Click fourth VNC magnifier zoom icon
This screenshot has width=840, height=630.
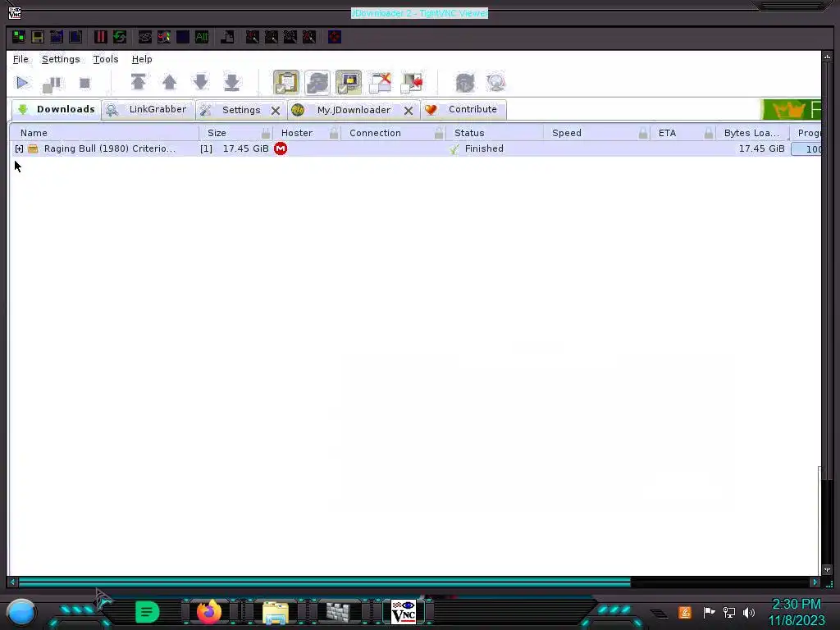pyautogui.click(x=309, y=36)
